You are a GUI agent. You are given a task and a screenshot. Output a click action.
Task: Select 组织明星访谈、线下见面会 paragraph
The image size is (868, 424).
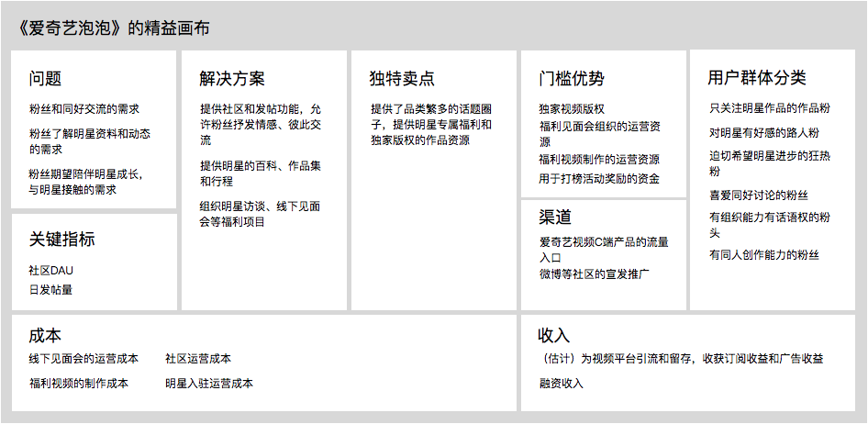tap(261, 214)
